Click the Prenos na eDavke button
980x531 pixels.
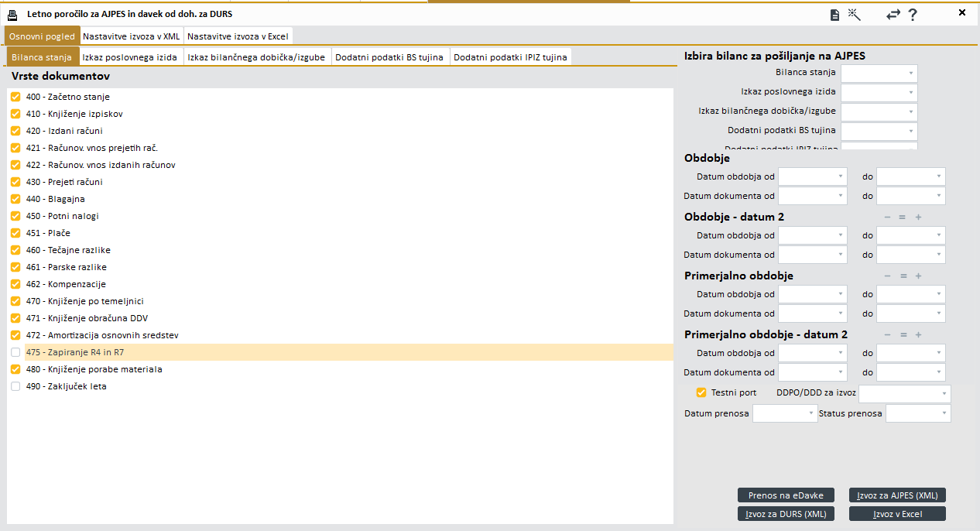pyautogui.click(x=786, y=495)
